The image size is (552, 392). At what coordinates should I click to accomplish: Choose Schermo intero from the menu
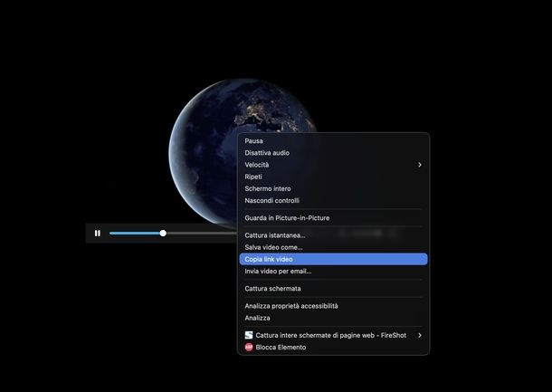coord(333,189)
